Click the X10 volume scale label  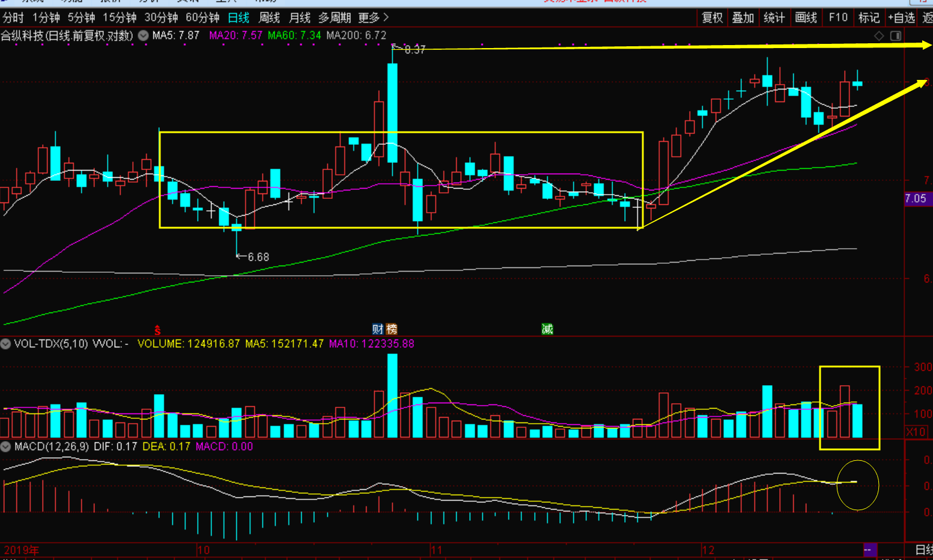(x=916, y=432)
